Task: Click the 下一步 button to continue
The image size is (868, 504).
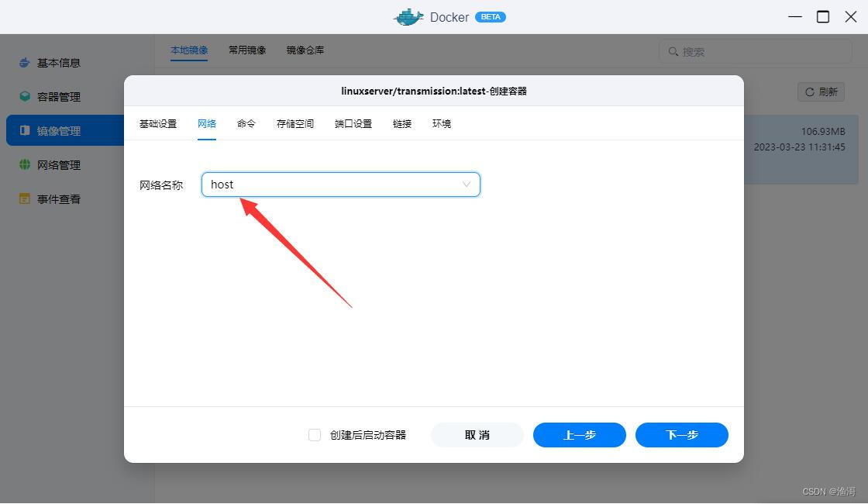Action: click(x=681, y=435)
